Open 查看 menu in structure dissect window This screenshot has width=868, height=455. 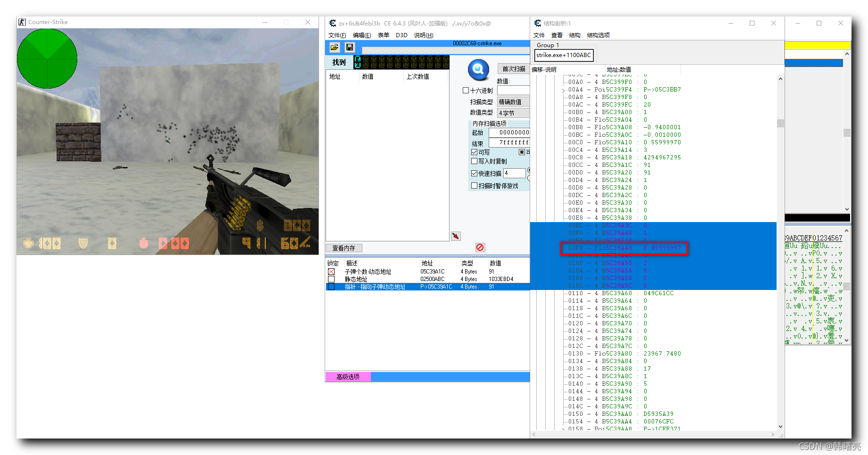pos(557,35)
